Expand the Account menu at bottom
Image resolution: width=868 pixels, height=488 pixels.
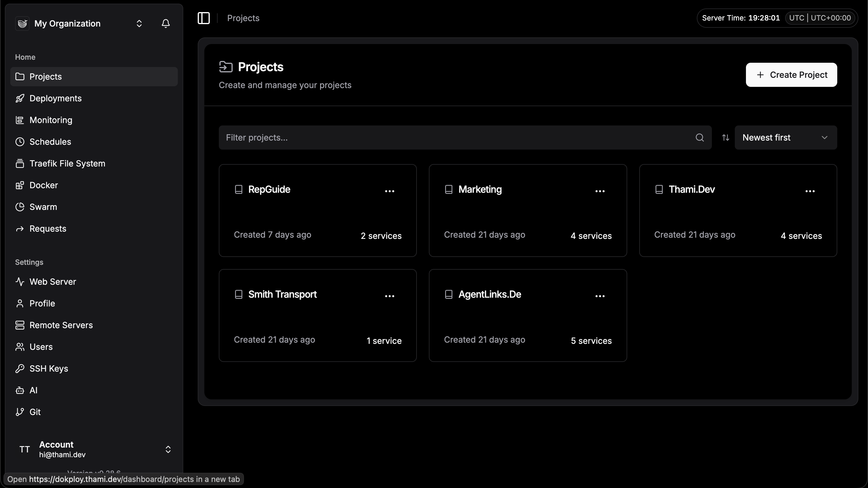point(168,449)
